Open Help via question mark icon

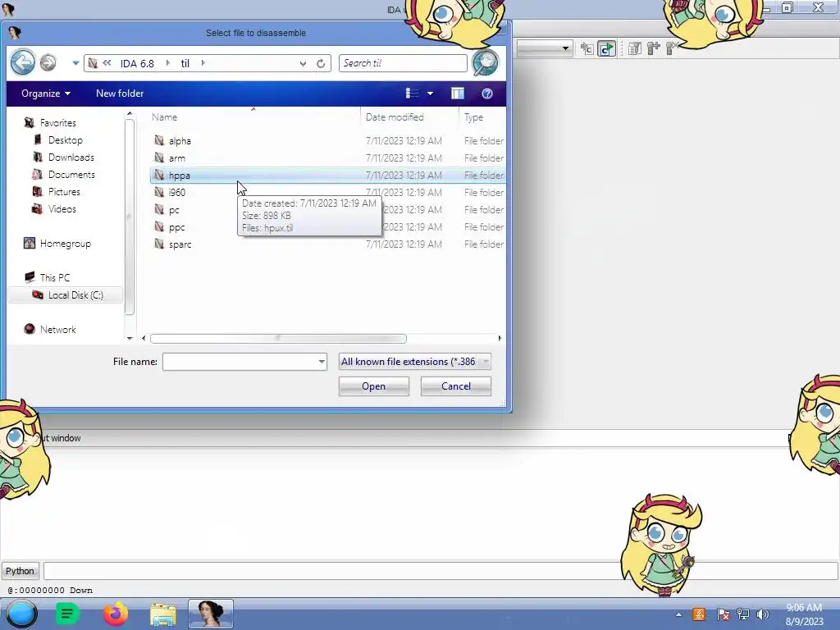[487, 94]
